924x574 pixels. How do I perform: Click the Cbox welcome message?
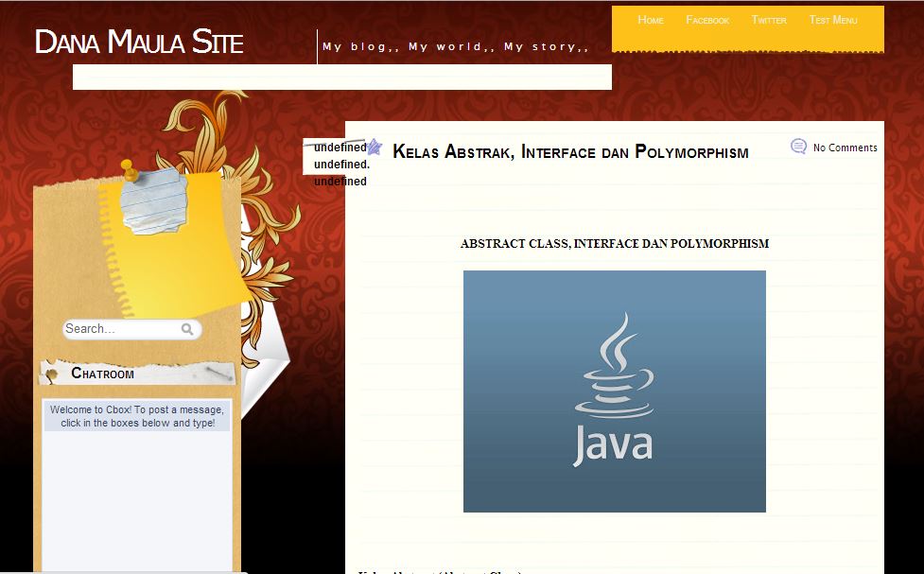[x=137, y=416]
